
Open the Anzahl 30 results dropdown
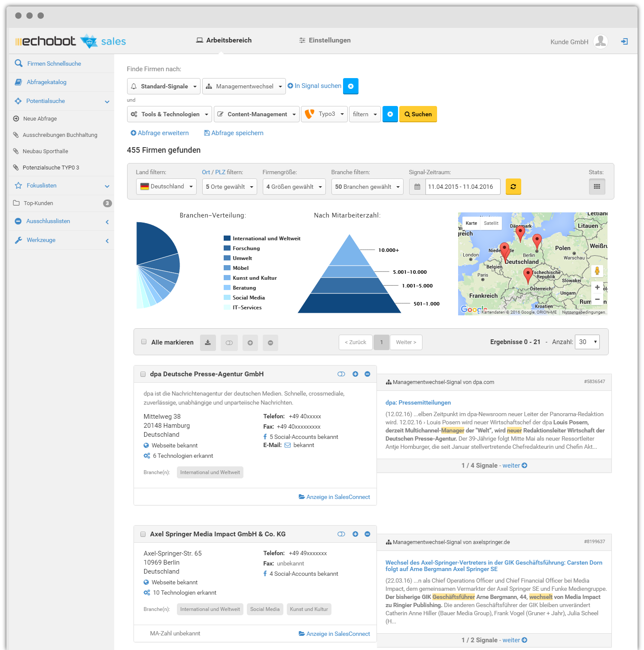click(x=587, y=342)
